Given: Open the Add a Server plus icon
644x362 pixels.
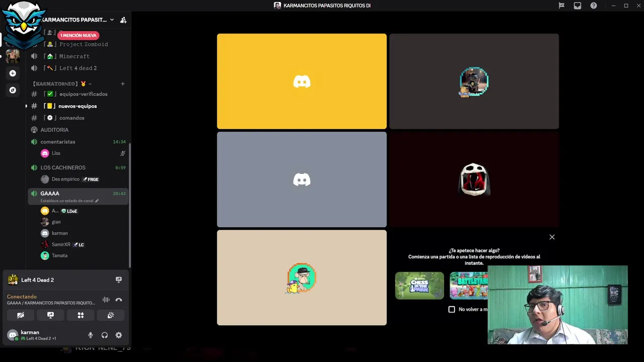Looking at the screenshot, I should pos(13,73).
